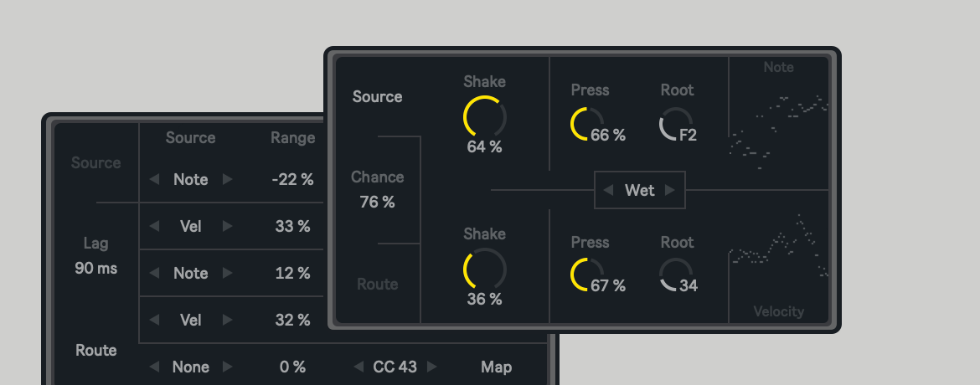Open the Wet mode selector
The width and height of the screenshot is (980, 385).
click(640, 190)
